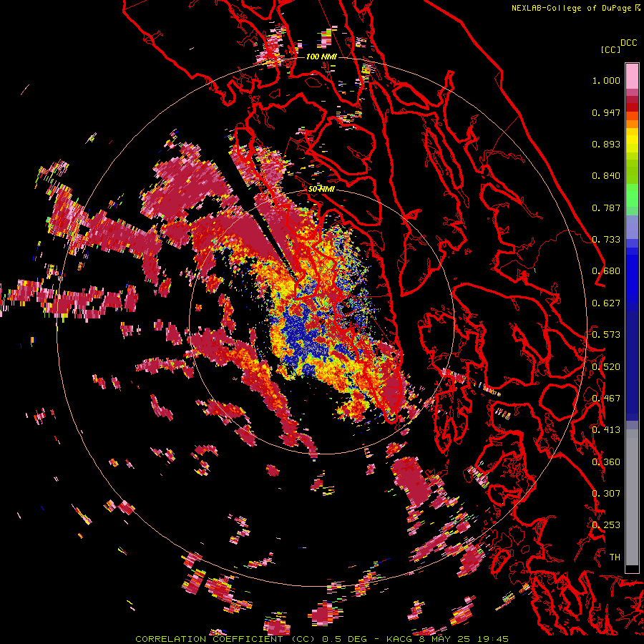
Task: Click the 0.573 color scale label
Action: [606, 335]
